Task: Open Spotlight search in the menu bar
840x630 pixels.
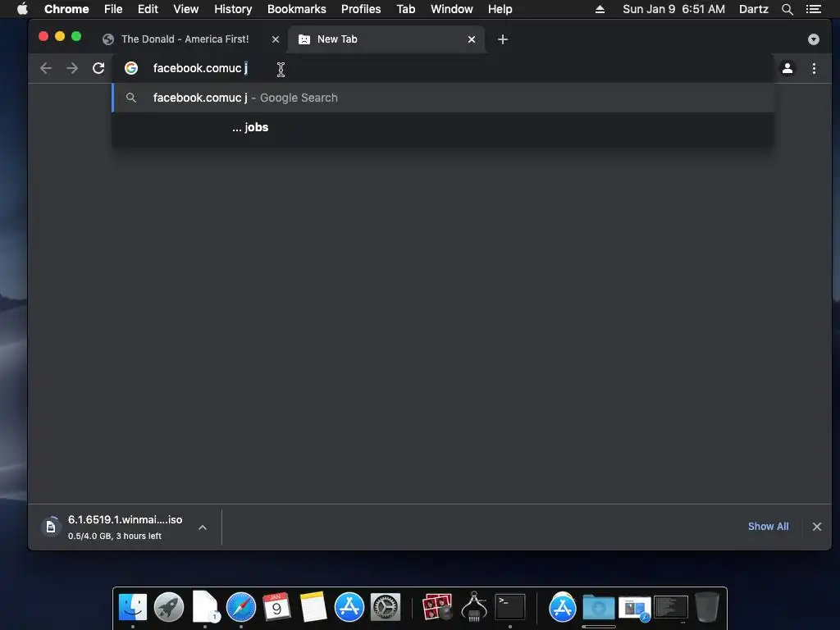Action: pyautogui.click(x=787, y=9)
